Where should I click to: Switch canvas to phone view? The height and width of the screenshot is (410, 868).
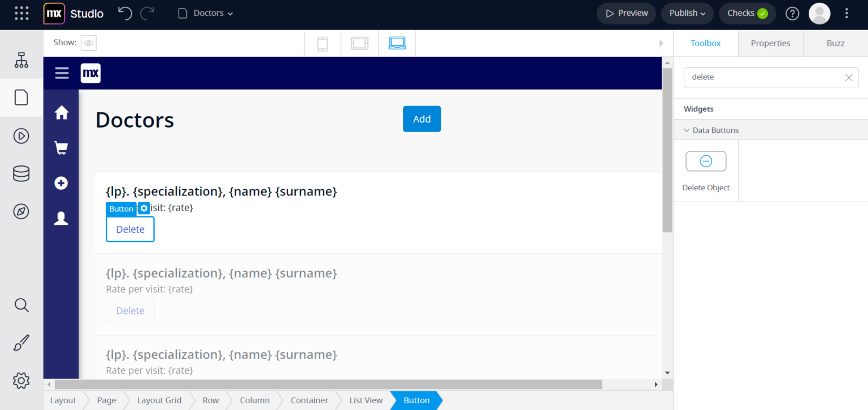(323, 43)
